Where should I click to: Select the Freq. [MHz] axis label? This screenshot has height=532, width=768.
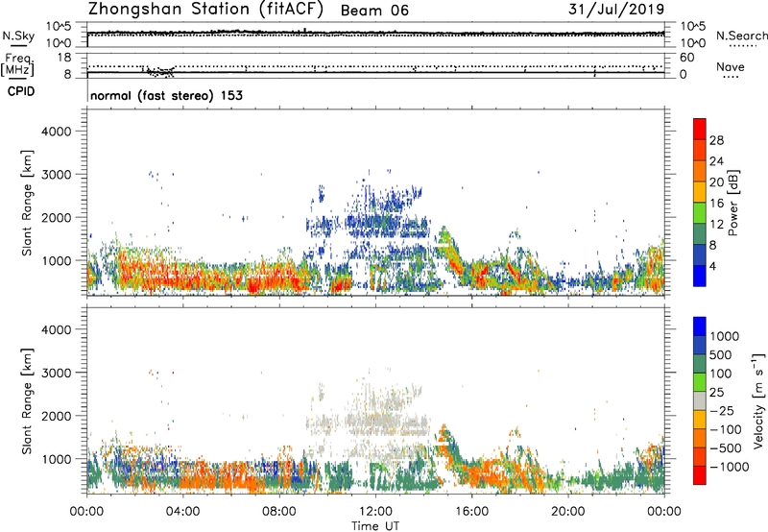(x=17, y=65)
